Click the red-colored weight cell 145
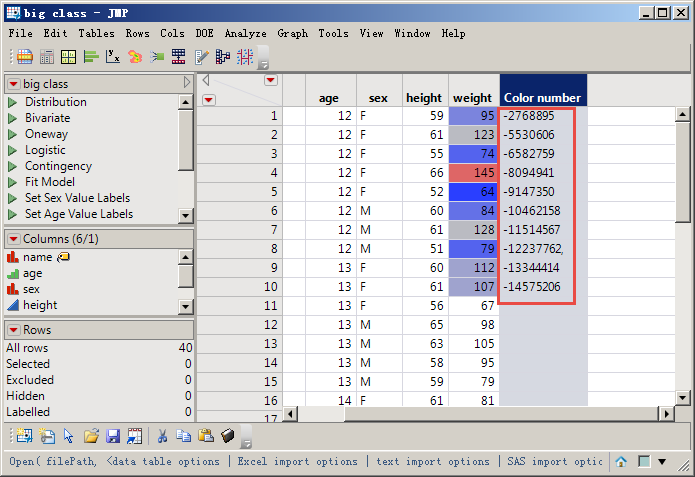This screenshot has height=477, width=695. [474, 172]
